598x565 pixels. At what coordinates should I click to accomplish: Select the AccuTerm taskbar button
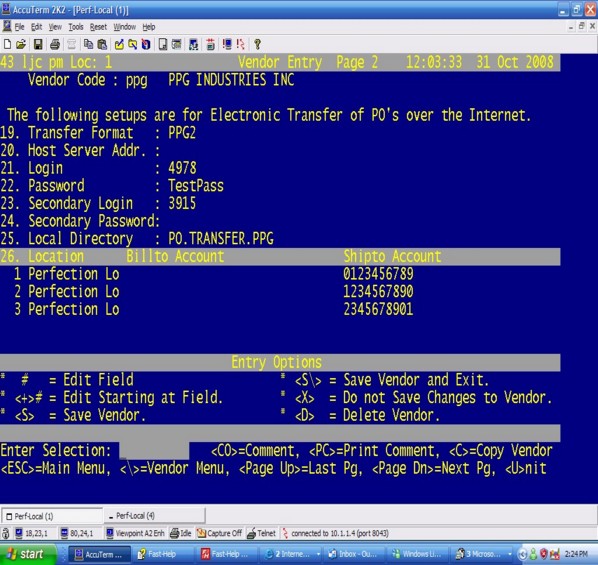[99, 554]
